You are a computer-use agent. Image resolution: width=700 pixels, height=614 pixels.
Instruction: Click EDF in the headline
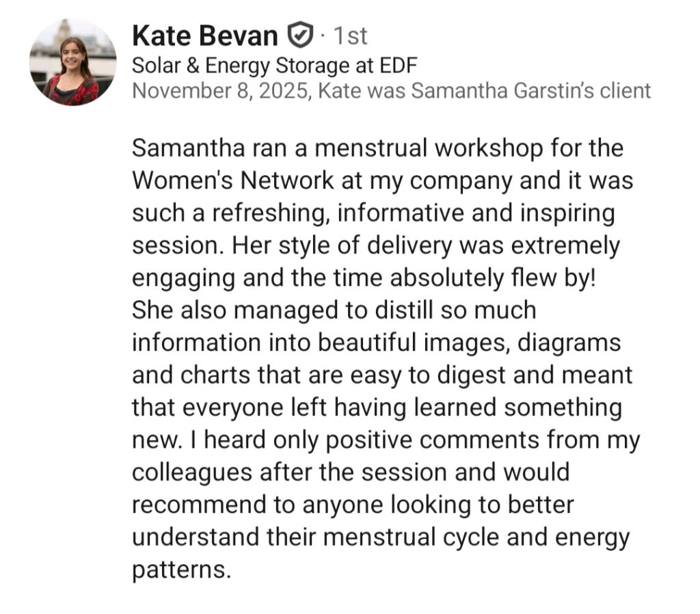click(401, 66)
